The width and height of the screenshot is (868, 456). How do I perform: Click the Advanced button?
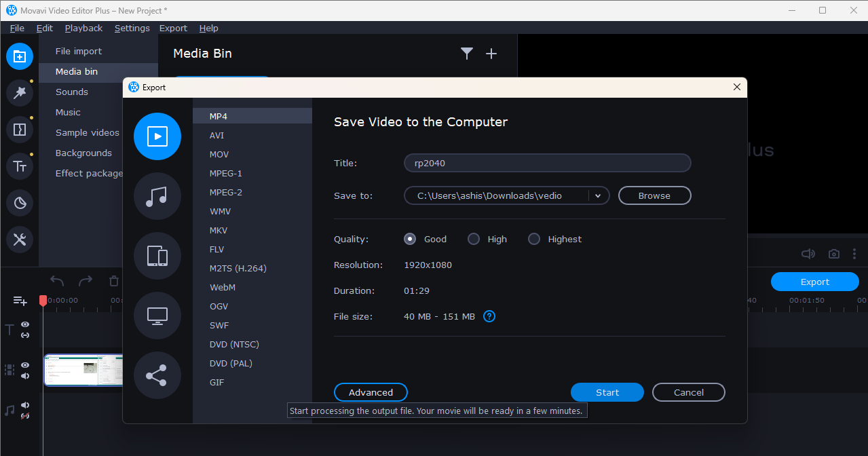pos(371,392)
